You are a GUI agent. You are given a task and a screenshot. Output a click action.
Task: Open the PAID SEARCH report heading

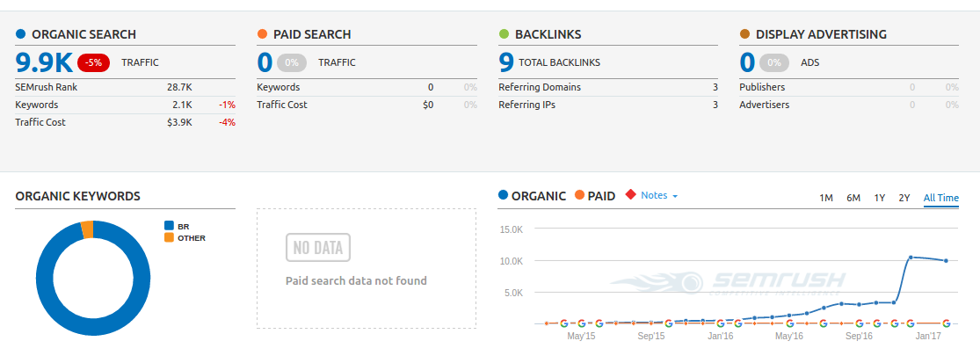[x=312, y=34]
